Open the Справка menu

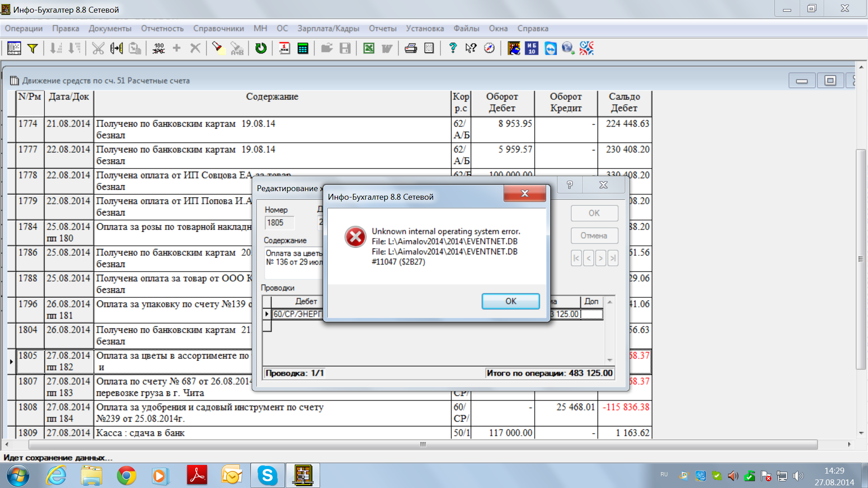533,28
